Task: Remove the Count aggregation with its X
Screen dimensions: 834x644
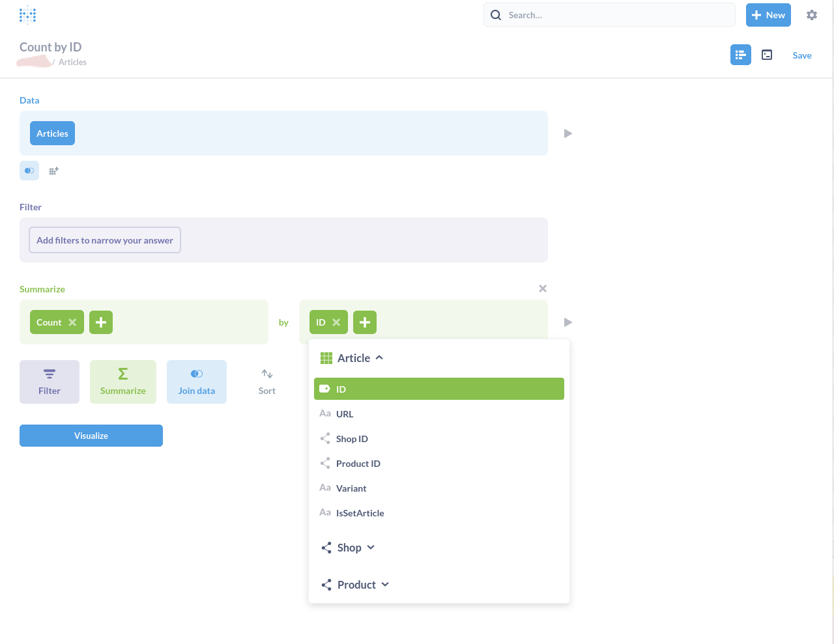Action: tap(74, 322)
